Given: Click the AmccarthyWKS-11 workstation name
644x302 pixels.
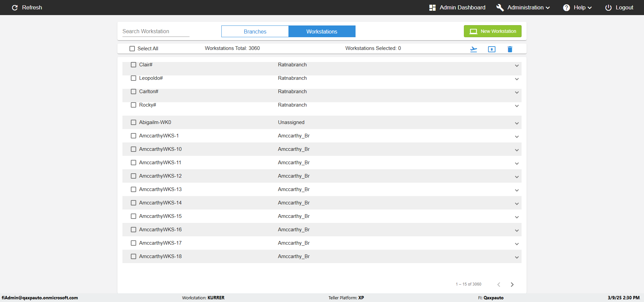Looking at the screenshot, I should (x=160, y=163).
